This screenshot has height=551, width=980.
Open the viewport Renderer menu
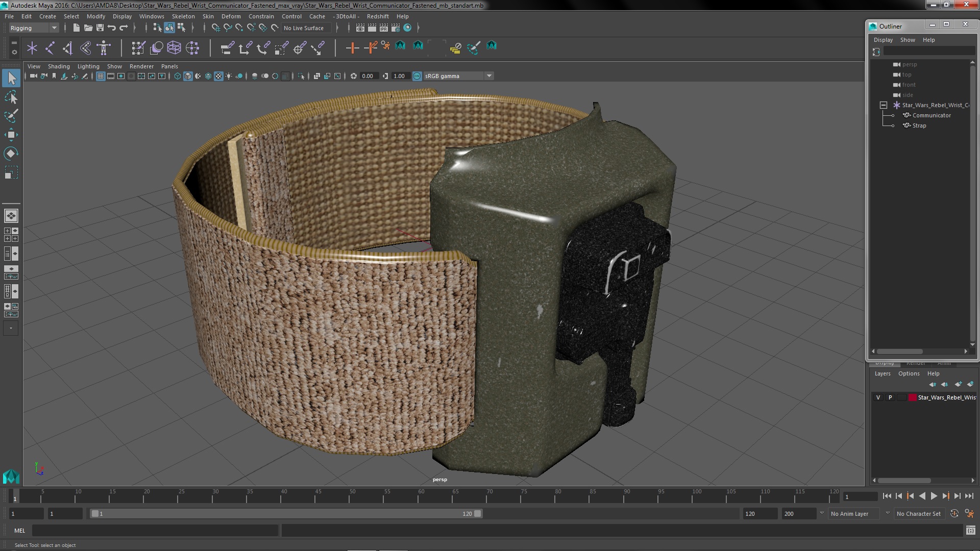[x=141, y=66]
